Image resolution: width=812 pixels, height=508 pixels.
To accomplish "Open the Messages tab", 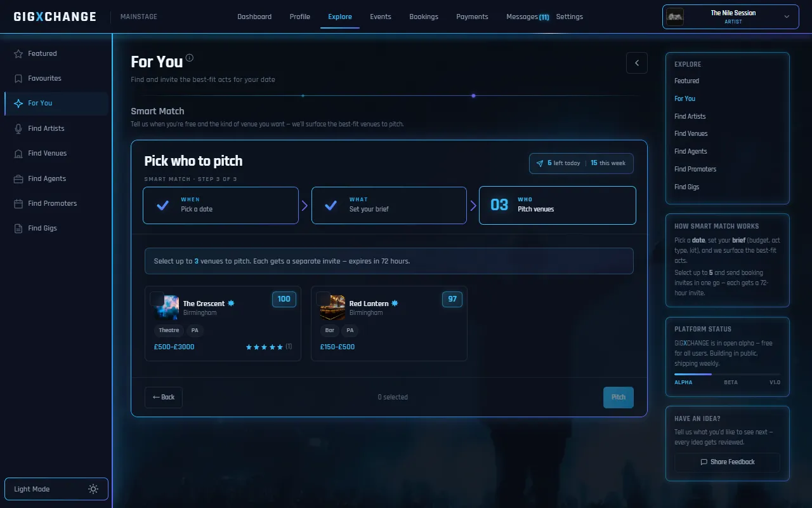I will pyautogui.click(x=527, y=17).
